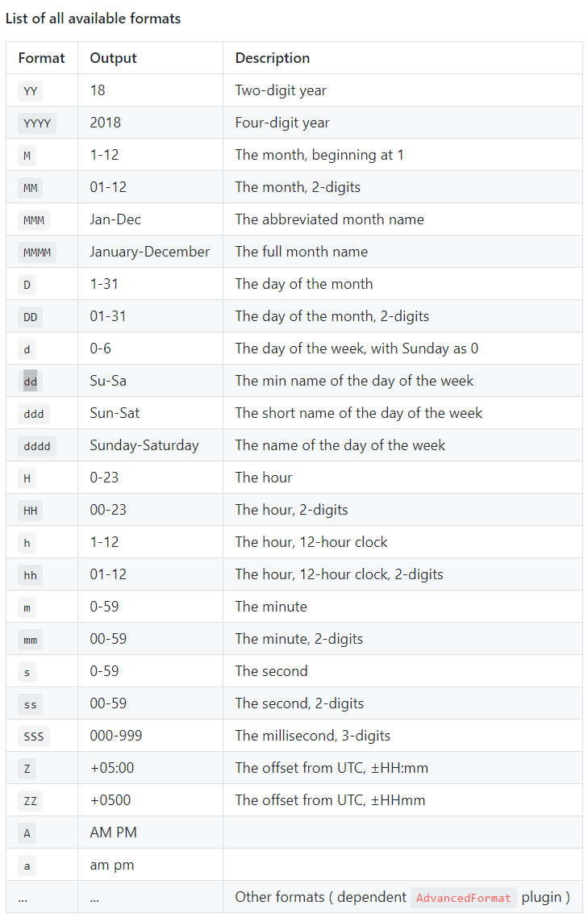Click the MMMM format code
The height and width of the screenshot is (918, 588).
point(37,252)
